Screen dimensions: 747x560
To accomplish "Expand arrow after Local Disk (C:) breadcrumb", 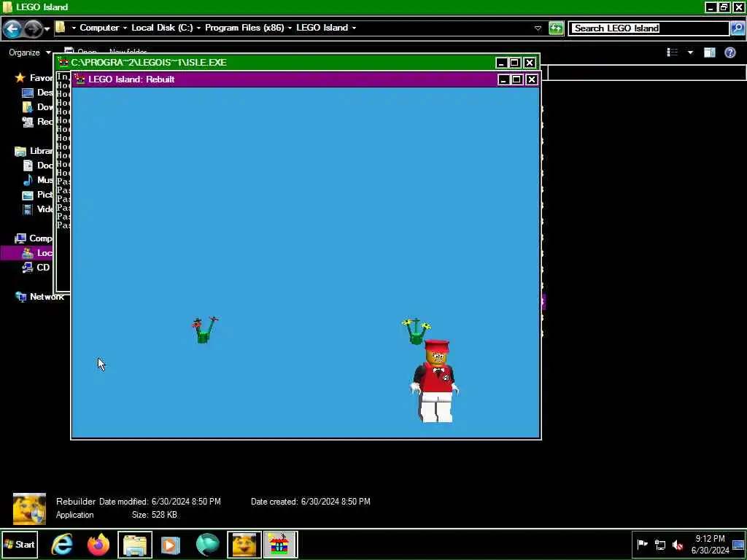I will [x=198, y=28].
